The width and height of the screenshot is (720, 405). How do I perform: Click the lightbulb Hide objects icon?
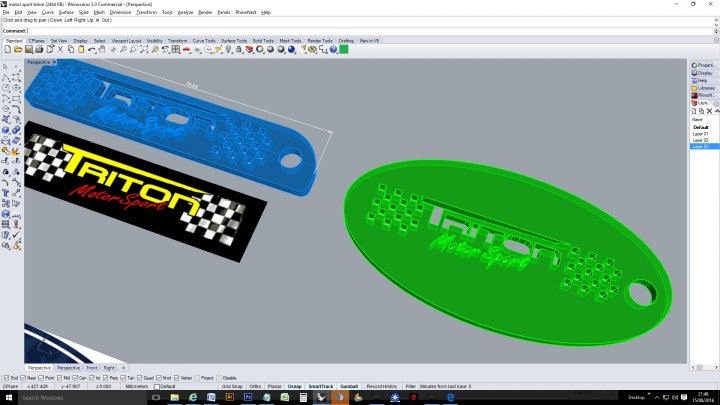click(228, 50)
